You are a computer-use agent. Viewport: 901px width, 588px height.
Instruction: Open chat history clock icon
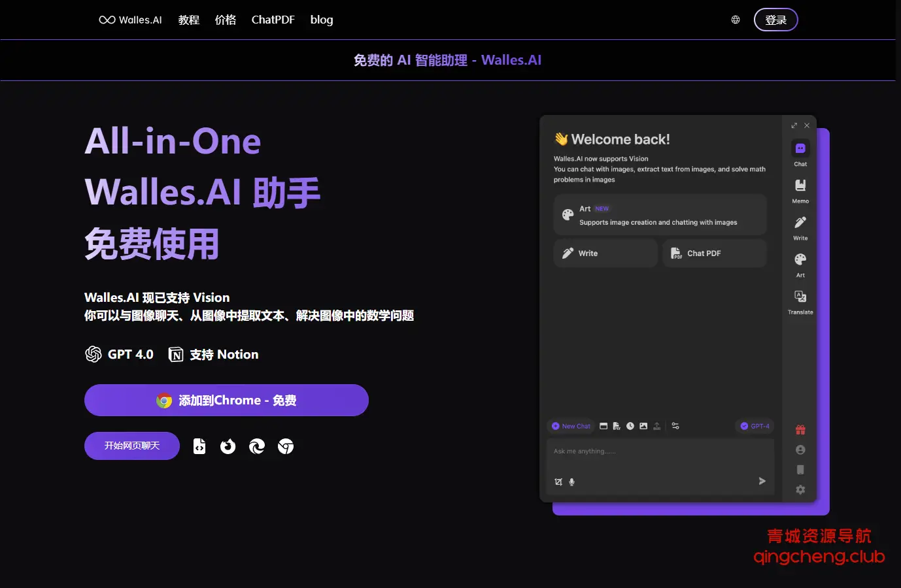(630, 426)
